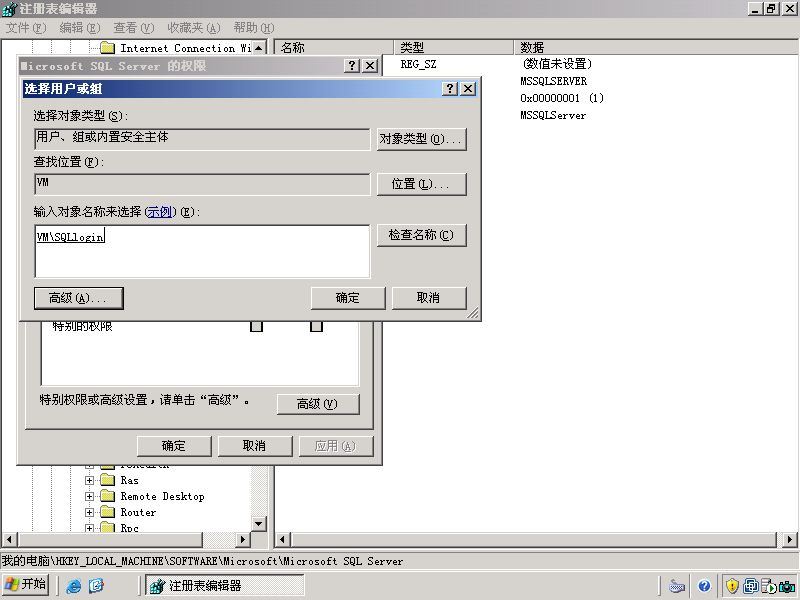
Task: Click 高级(V) button in permissions dialog
Action: (318, 404)
